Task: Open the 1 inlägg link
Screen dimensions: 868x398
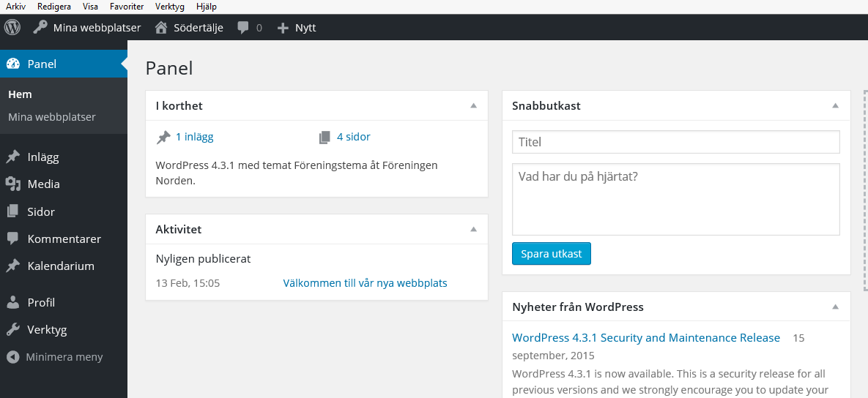Action: [194, 137]
